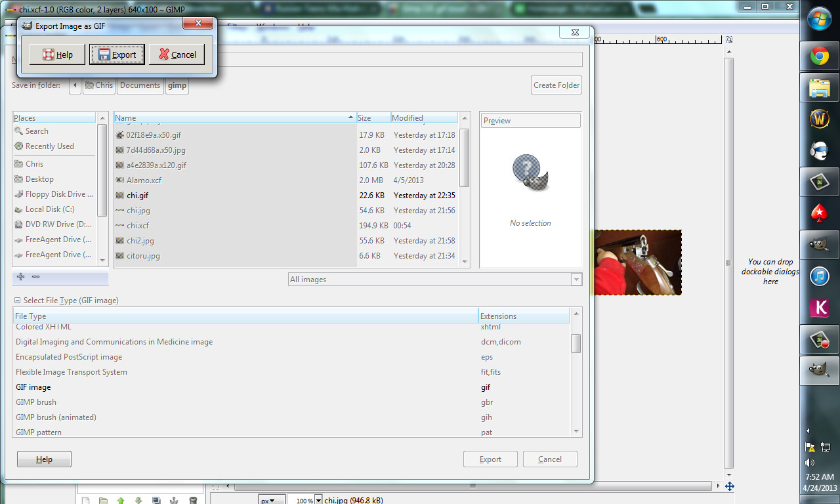
Task: Open Windows Start orb
Action: [x=820, y=18]
